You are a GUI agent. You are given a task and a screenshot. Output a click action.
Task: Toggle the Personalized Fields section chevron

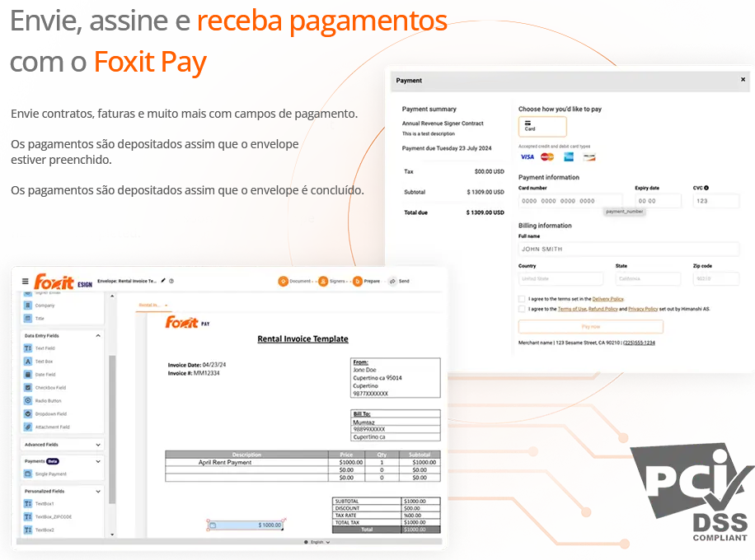click(x=98, y=492)
